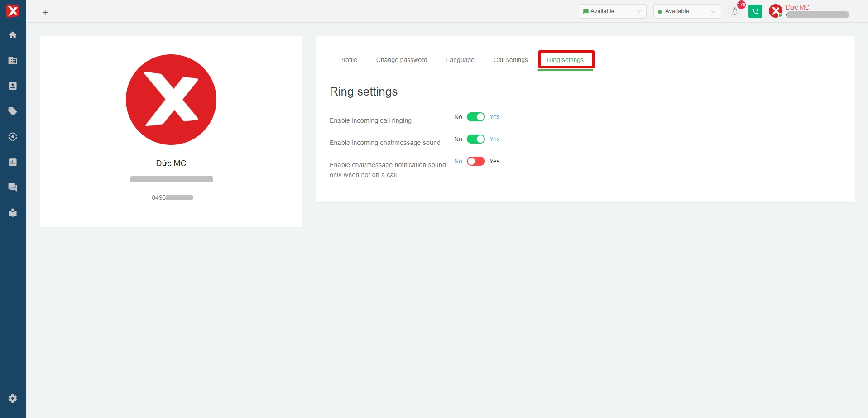Click the large profile avatar picture
The image size is (868, 418).
point(171,100)
